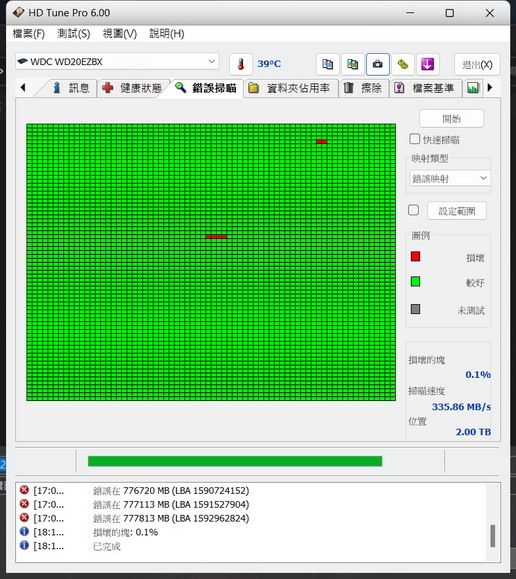The height and width of the screenshot is (579, 516).
Task: Click the thermometer temperature icon
Action: [241, 64]
